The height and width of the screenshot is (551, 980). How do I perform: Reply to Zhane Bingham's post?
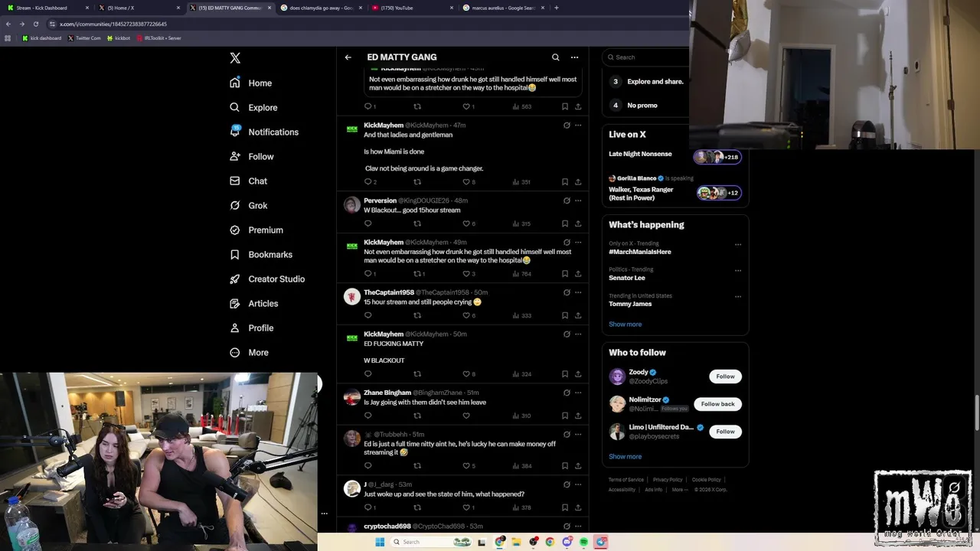[367, 416]
